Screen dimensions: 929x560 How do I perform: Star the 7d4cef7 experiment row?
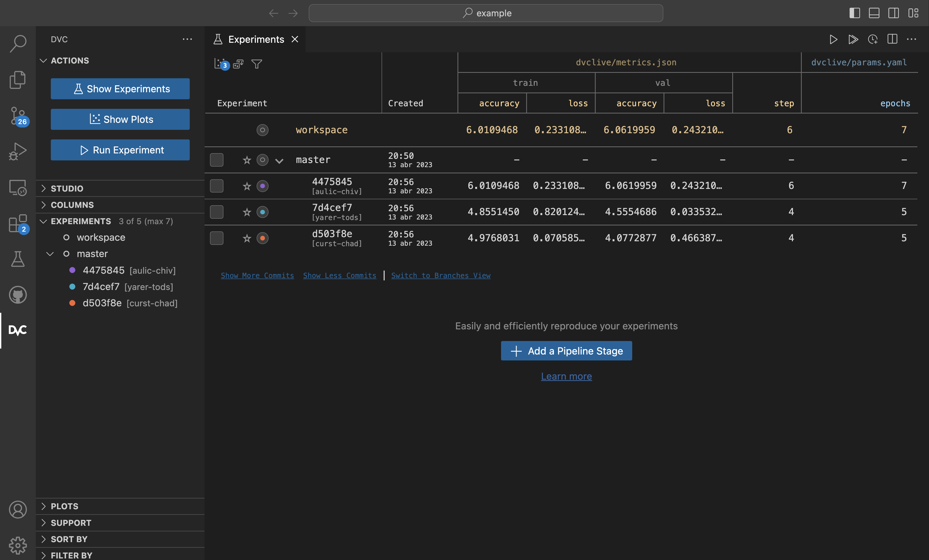pyautogui.click(x=247, y=212)
